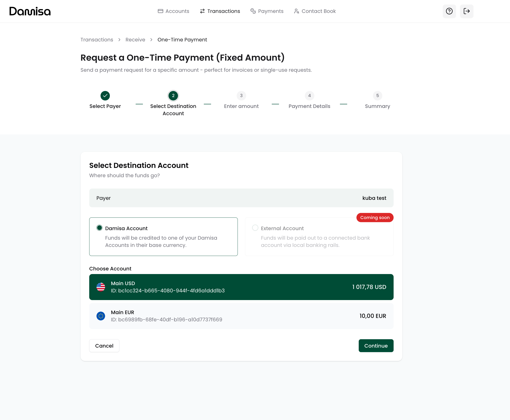Screen dimensions: 510x420
Task: Open the Contact Book menu
Action: click(x=315, y=11)
